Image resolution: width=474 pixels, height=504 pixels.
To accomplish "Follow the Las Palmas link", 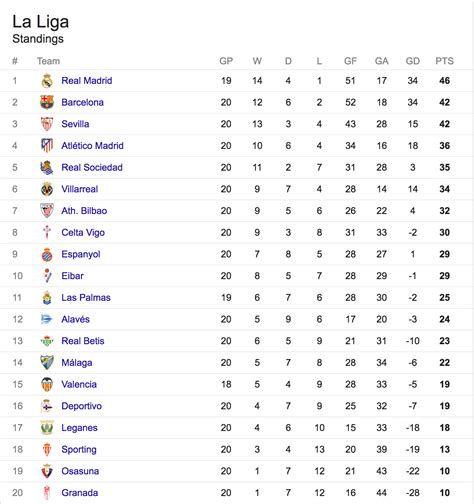I will pyautogui.click(x=86, y=298).
